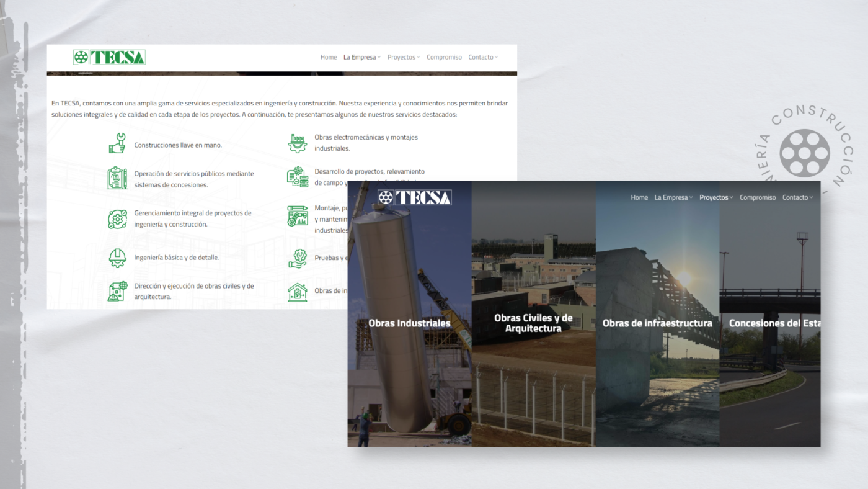868x489 pixels.
Task: Expand Proyectos dropdown in white header
Action: click(x=403, y=57)
